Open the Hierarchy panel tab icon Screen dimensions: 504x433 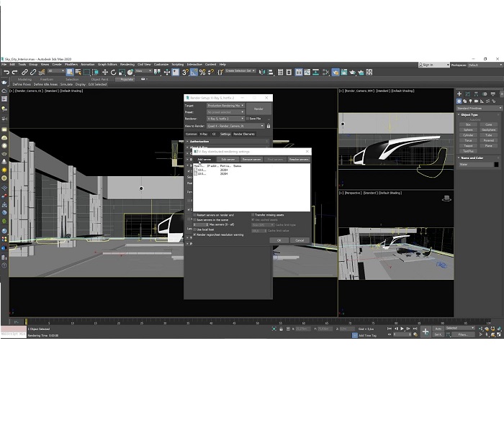476,94
